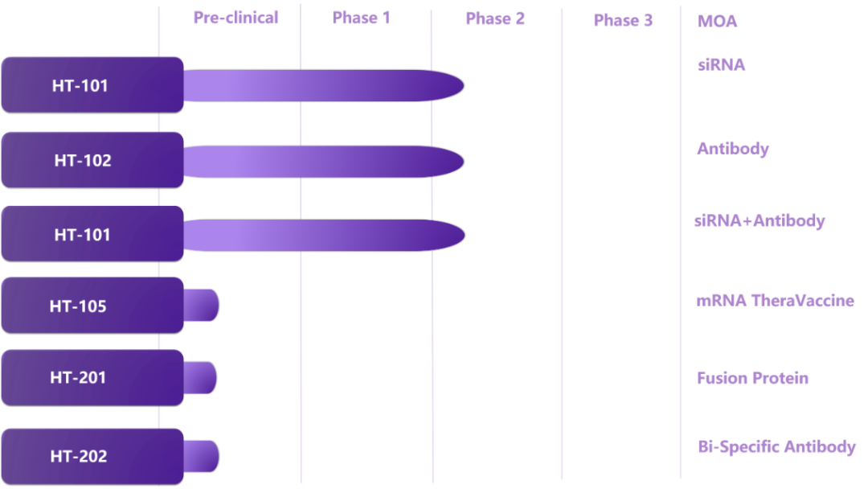This screenshot has height=493, width=868.
Task: Select the Pre-clinical column header
Action: [235, 18]
